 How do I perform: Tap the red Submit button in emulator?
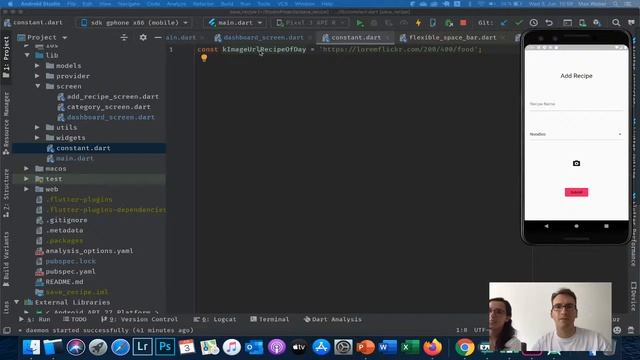tap(576, 192)
